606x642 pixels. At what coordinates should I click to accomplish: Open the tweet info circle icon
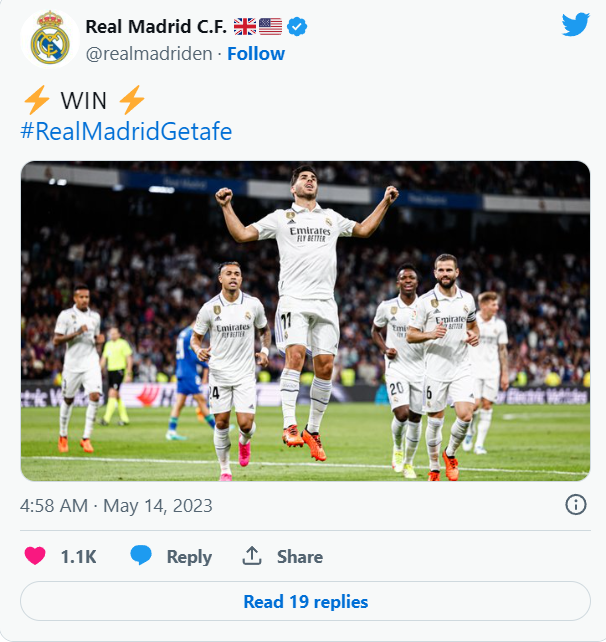pos(576,504)
